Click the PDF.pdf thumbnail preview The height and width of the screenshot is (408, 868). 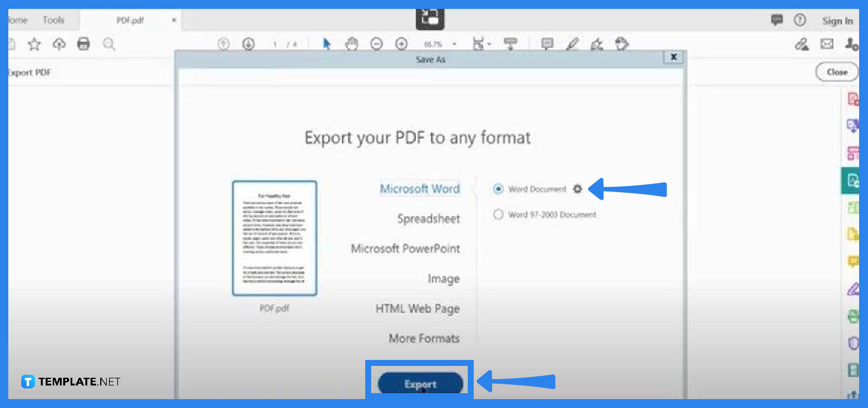274,238
